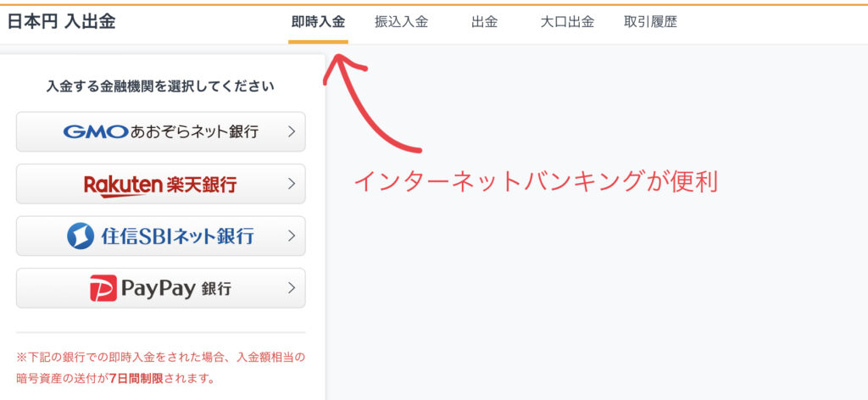Open the 振込入金 tab

pos(401,22)
